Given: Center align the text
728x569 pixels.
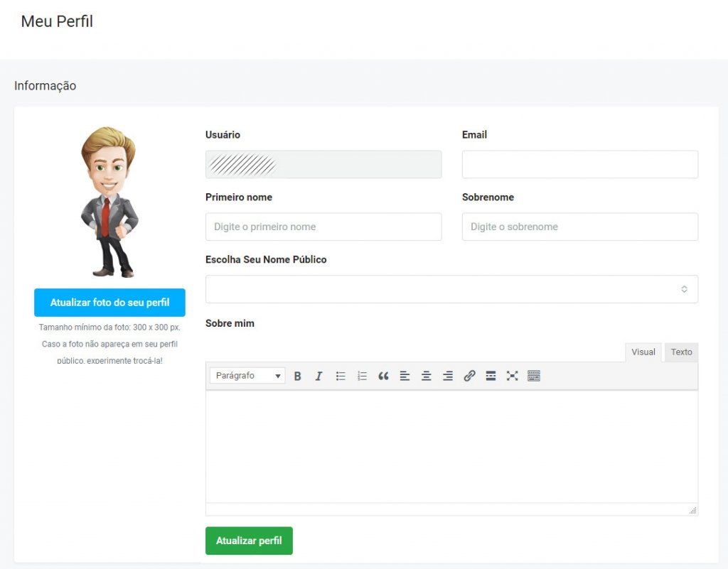Looking at the screenshot, I should coord(427,376).
